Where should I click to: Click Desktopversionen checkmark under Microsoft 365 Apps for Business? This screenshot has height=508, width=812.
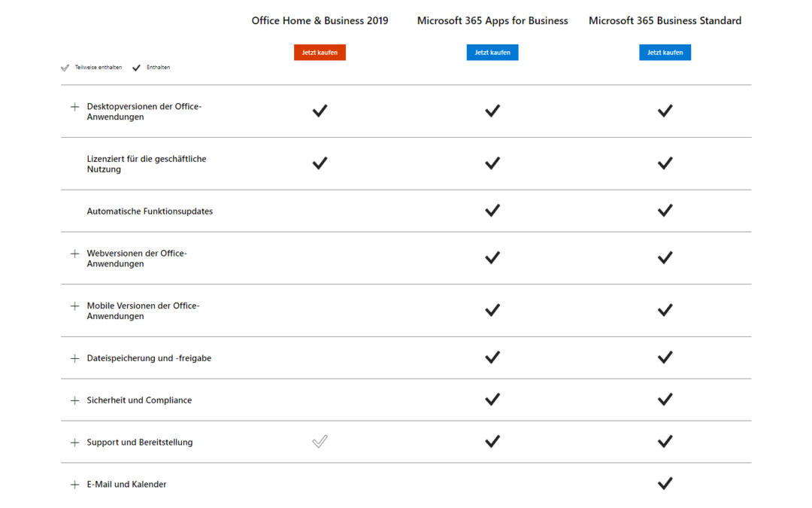click(x=492, y=111)
